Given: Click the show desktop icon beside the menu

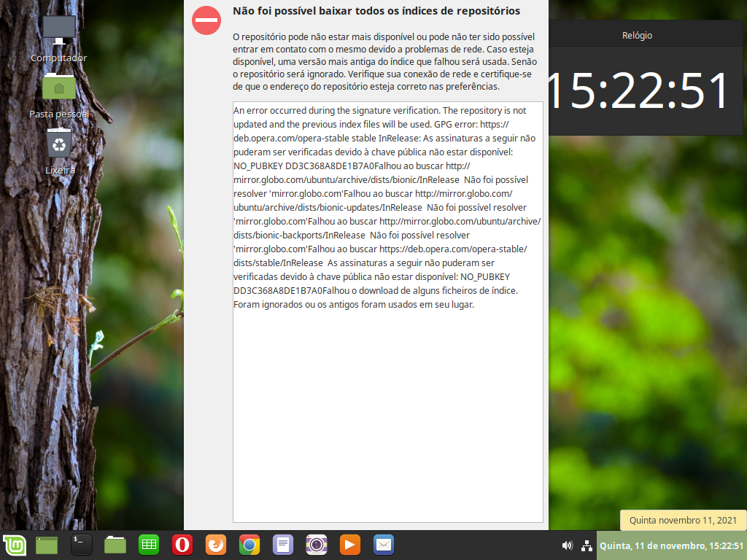Looking at the screenshot, I should click(47, 545).
